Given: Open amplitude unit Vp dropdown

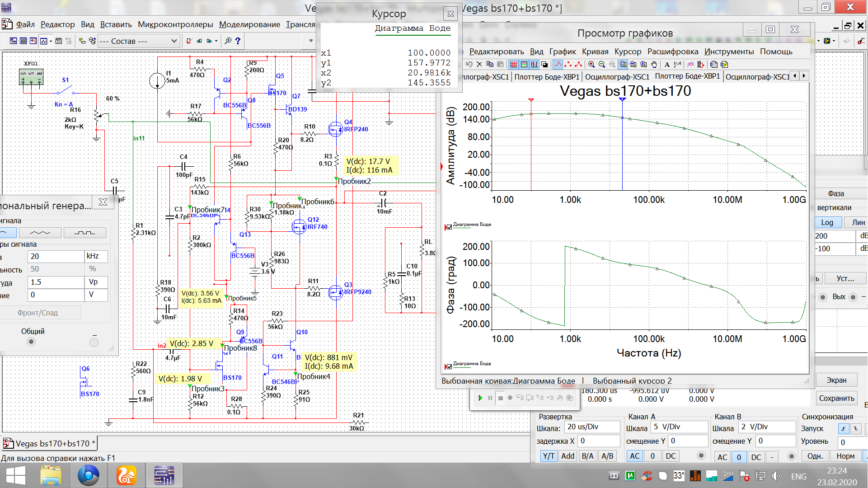Looking at the screenshot, I should (96, 282).
